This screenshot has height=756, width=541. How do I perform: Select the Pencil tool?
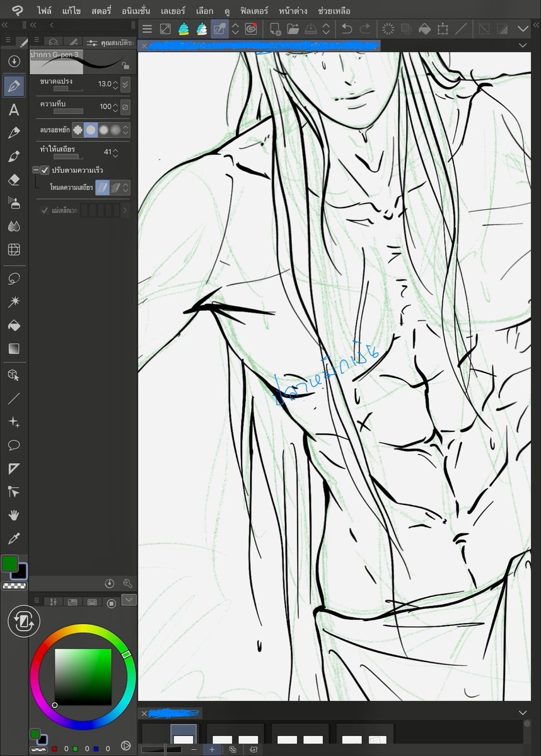(14, 132)
